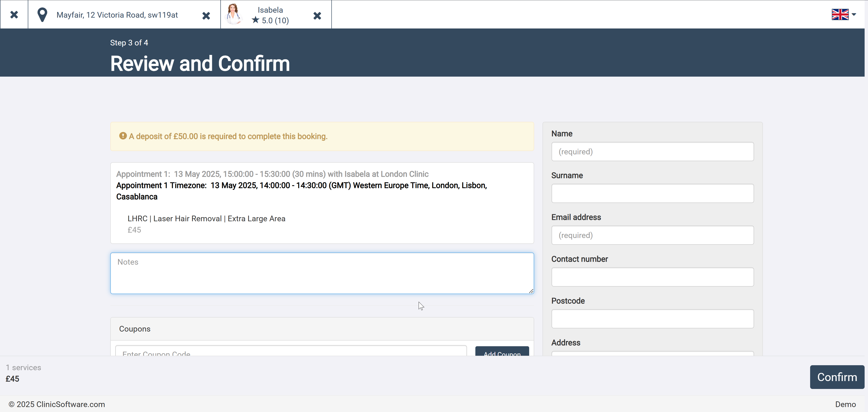Click the Enter Coupon Code field

click(x=291, y=351)
